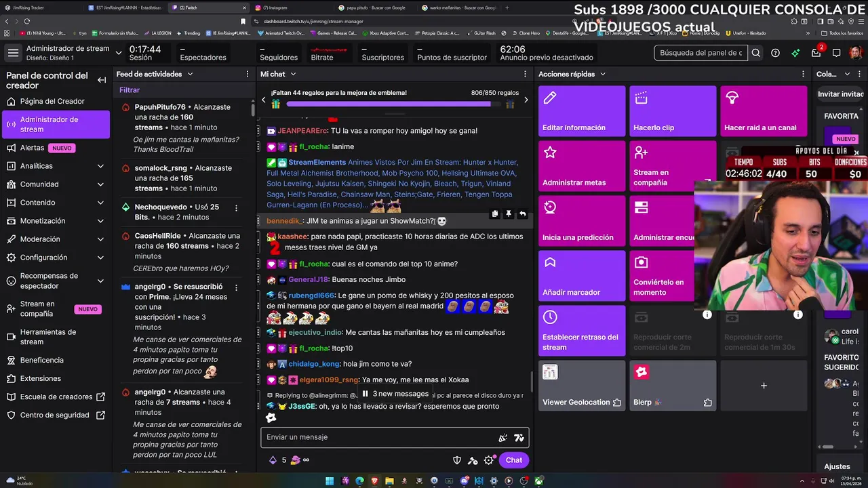The height and width of the screenshot is (488, 868).
Task: Click the 3 new messages pause button
Action: (x=396, y=394)
